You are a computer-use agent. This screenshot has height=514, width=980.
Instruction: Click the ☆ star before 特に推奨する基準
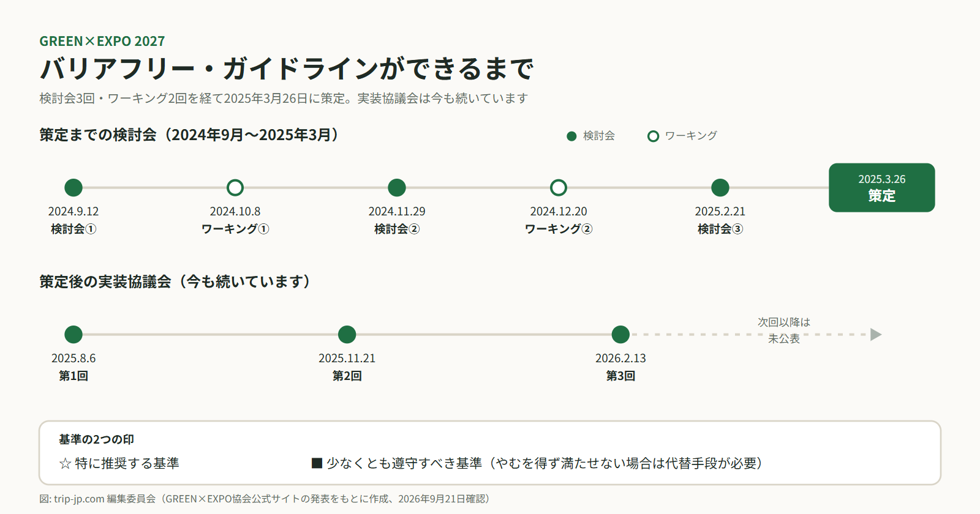coord(66,464)
